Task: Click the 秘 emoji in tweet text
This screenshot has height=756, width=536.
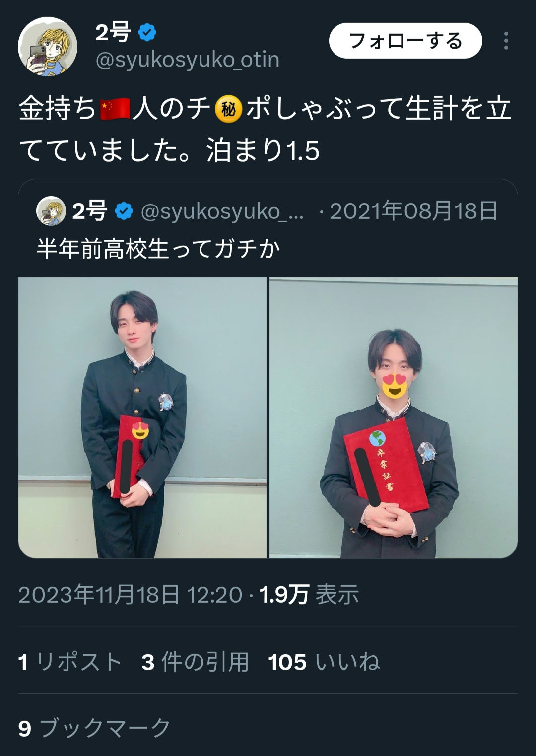Action: coord(228,109)
